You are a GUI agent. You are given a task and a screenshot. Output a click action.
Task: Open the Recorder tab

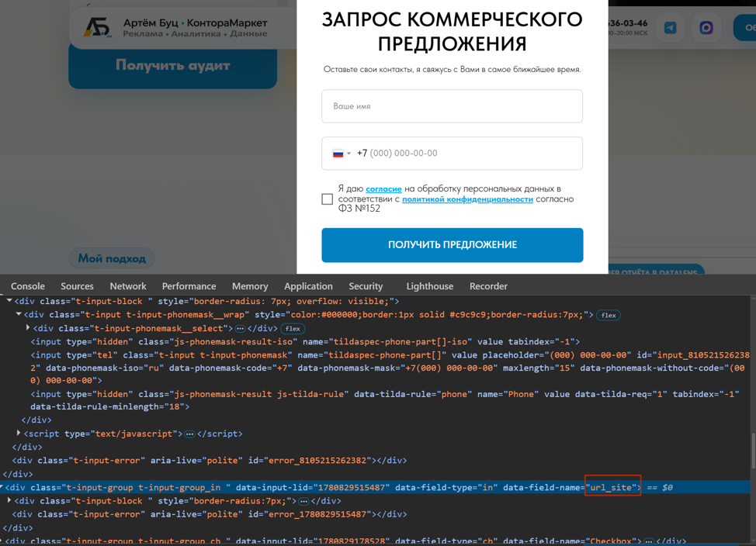488,285
